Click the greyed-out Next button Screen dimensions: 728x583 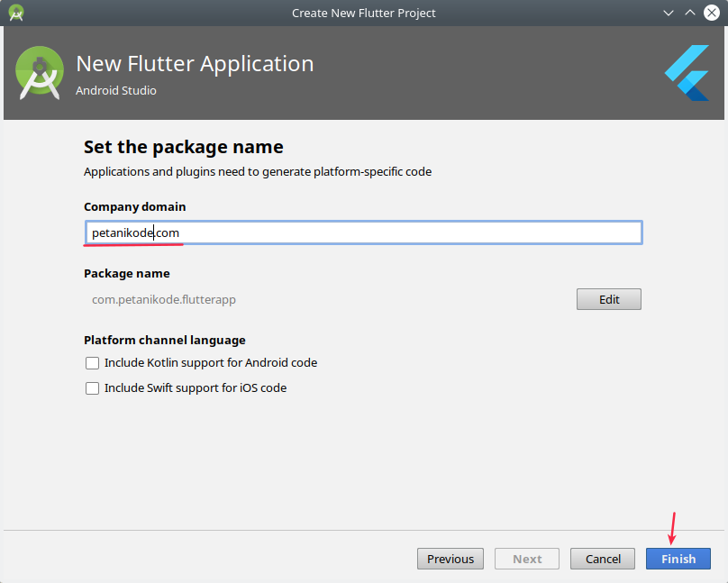(527, 559)
